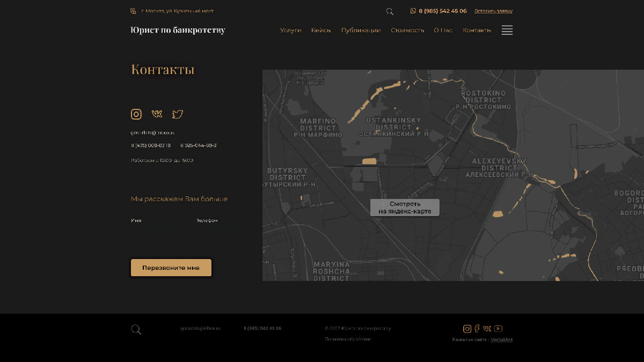Click the email address in contacts block

pos(152,132)
